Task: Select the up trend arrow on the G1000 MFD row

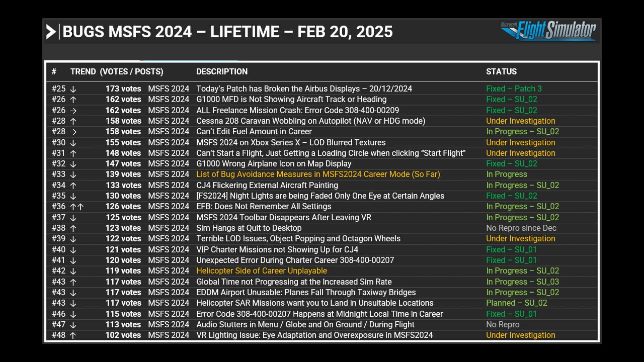Action: click(73, 100)
